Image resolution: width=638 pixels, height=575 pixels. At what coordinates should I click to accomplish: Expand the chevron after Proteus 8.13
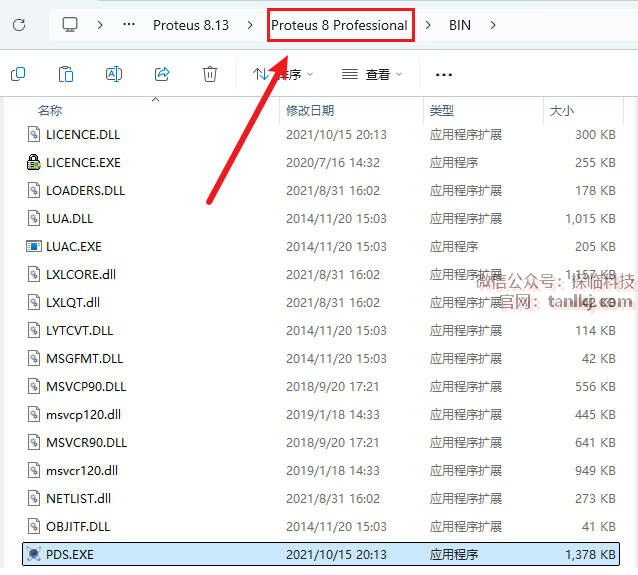pyautogui.click(x=250, y=25)
